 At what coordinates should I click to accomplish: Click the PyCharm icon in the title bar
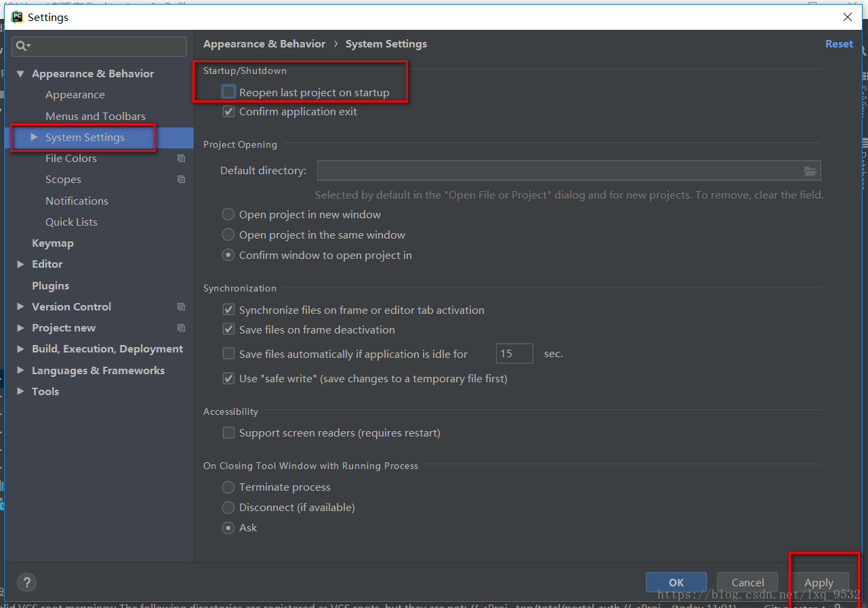[x=17, y=17]
